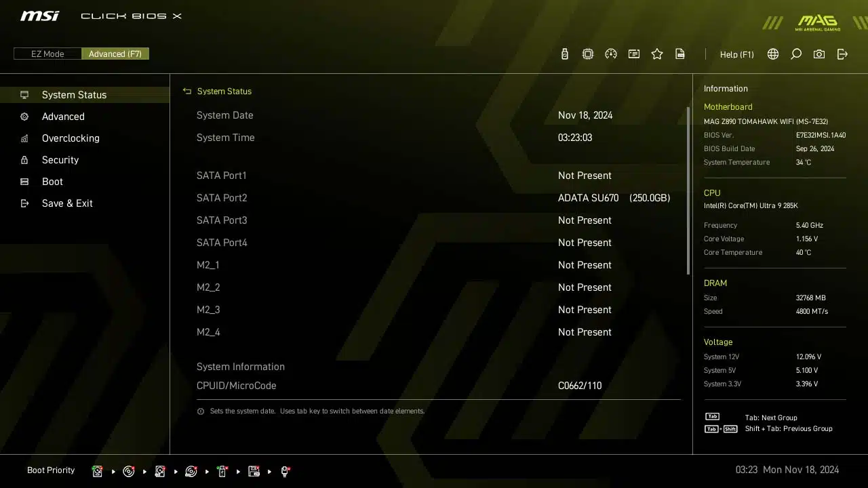
Task: Select the floppy disk icon in Boot Priority
Action: point(254,471)
